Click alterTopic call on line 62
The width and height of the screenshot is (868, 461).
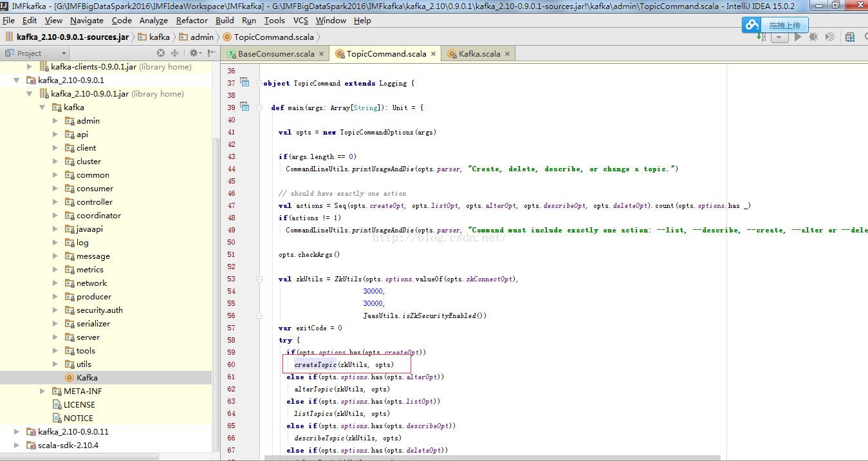pyautogui.click(x=313, y=389)
